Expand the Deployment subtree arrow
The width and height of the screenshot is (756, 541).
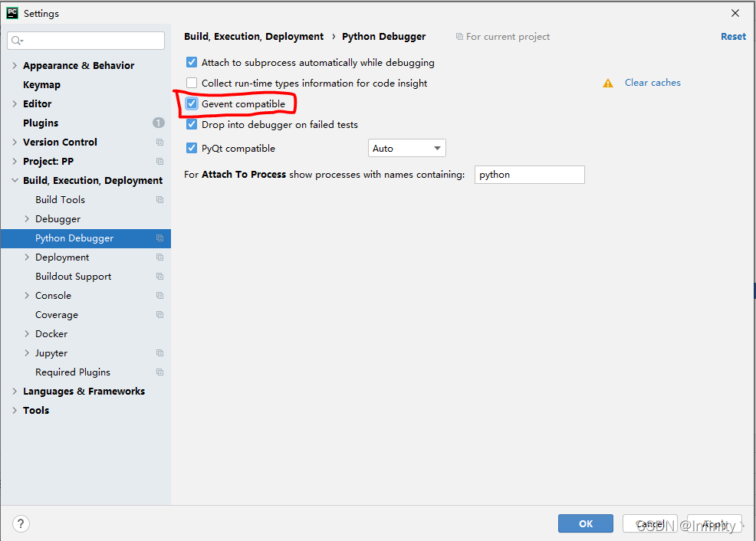[x=27, y=257]
